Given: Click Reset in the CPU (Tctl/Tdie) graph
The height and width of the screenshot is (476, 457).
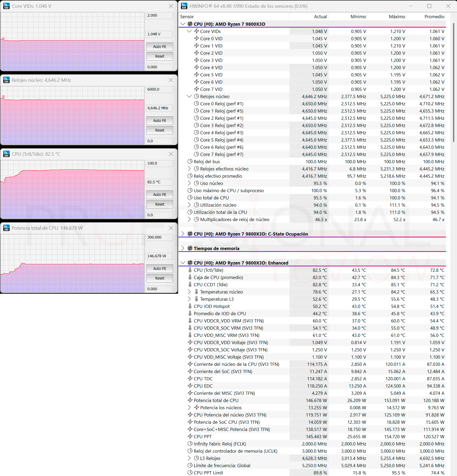Looking at the screenshot, I should [x=159, y=204].
